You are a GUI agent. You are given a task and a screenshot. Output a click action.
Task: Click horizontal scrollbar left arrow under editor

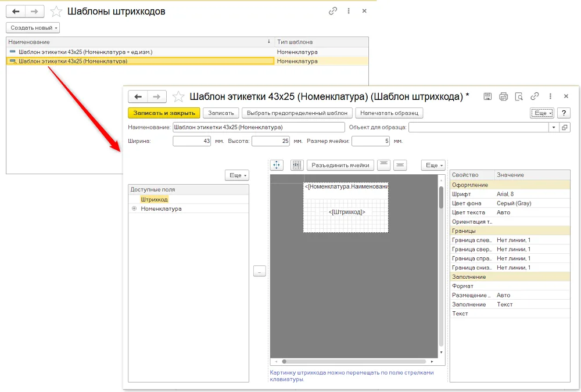276,361
